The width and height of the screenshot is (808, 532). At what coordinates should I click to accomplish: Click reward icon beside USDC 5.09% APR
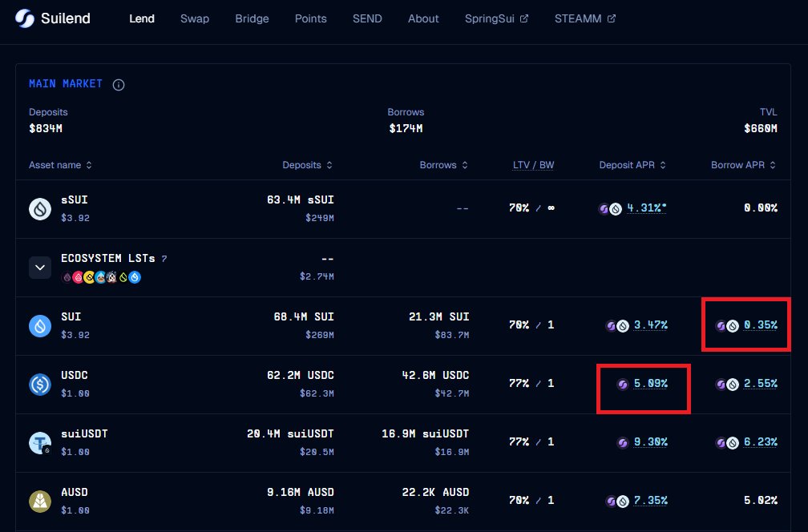click(x=623, y=385)
